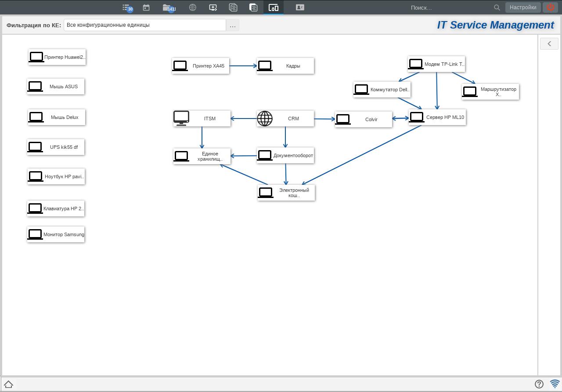Click the globe icon in top toolbar
This screenshot has width=562, height=392.
point(193,7)
